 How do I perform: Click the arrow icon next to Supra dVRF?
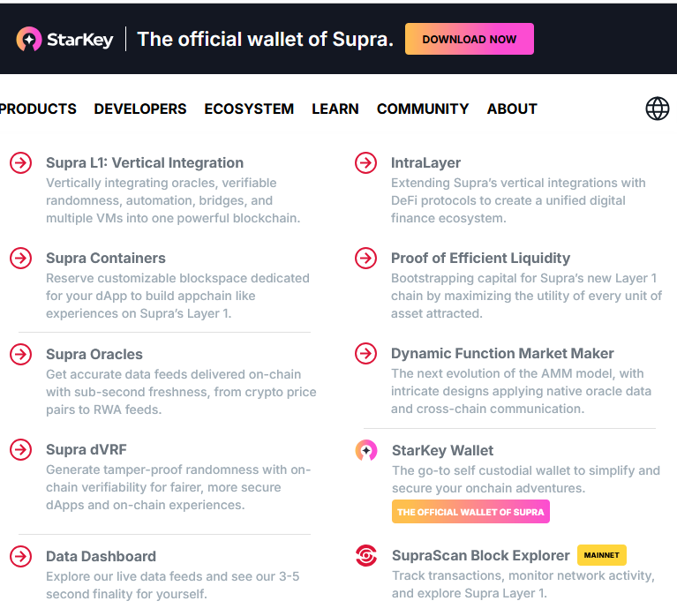tap(20, 450)
